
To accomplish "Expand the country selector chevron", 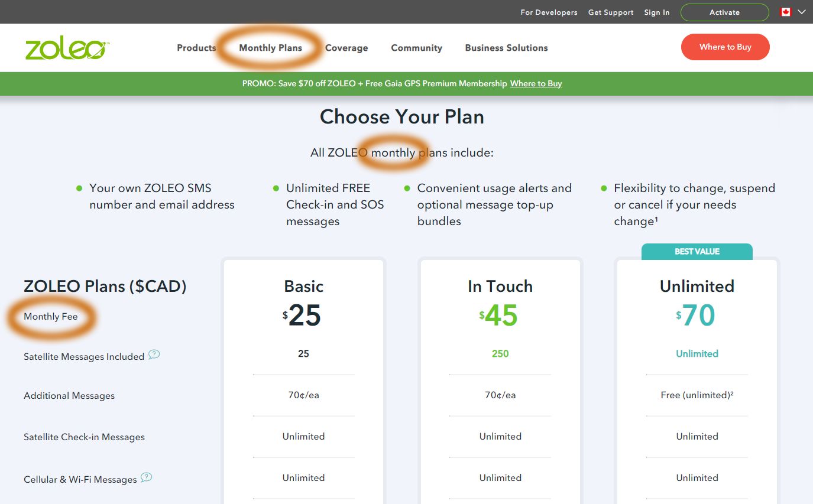I will coord(801,12).
